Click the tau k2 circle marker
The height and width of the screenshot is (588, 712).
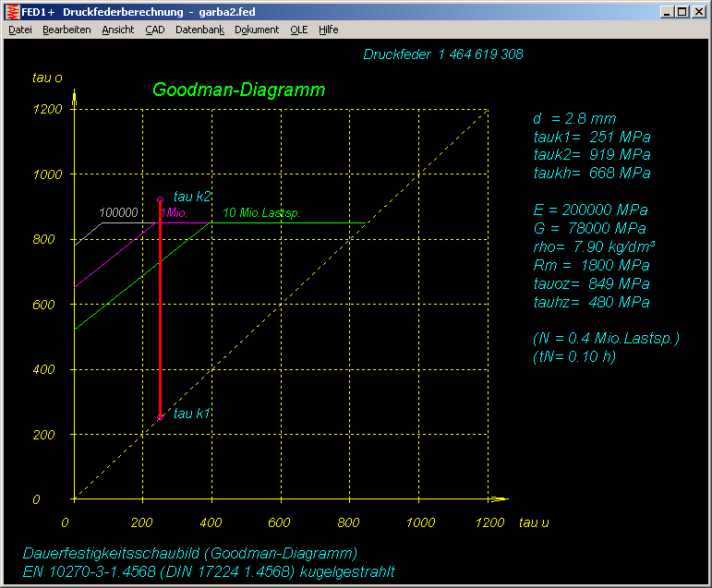point(160,199)
